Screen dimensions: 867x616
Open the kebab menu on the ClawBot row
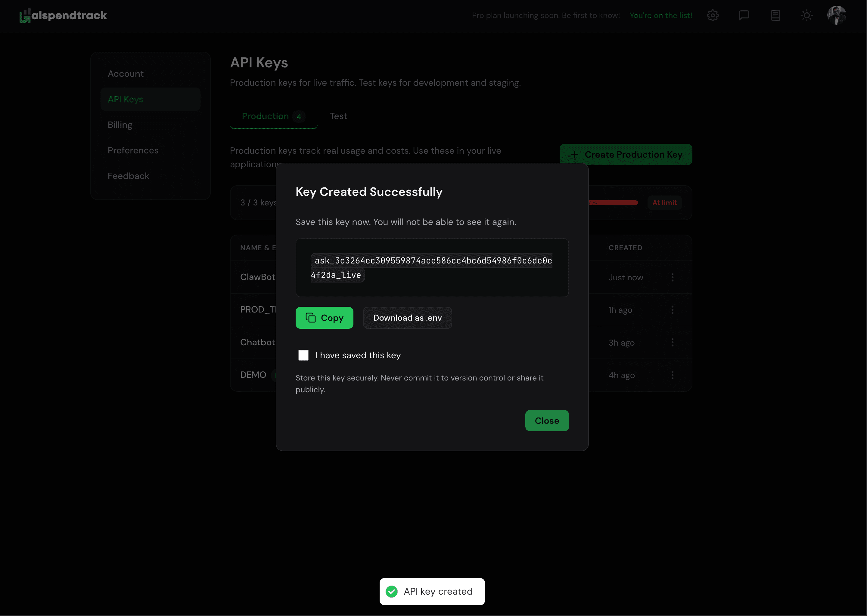[673, 277]
